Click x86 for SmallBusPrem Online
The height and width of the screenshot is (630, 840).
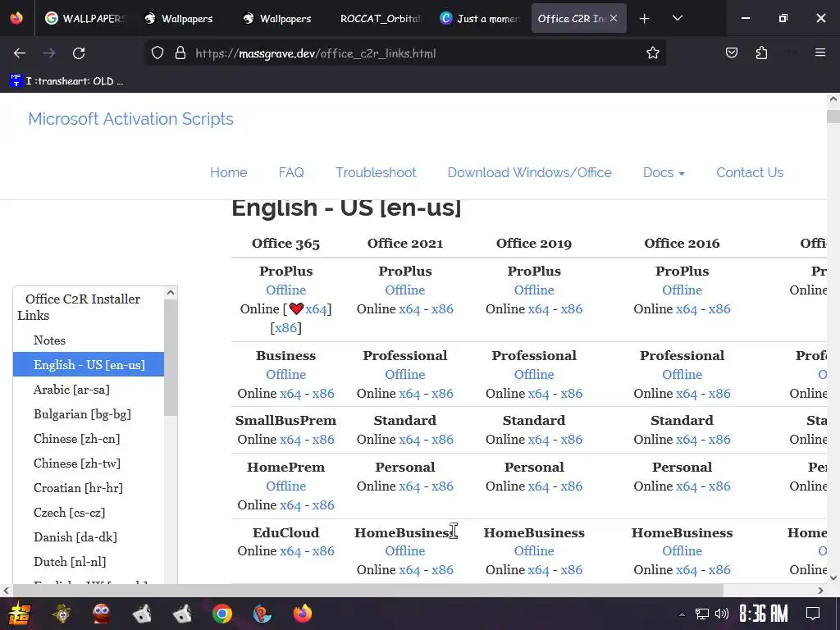(x=323, y=440)
